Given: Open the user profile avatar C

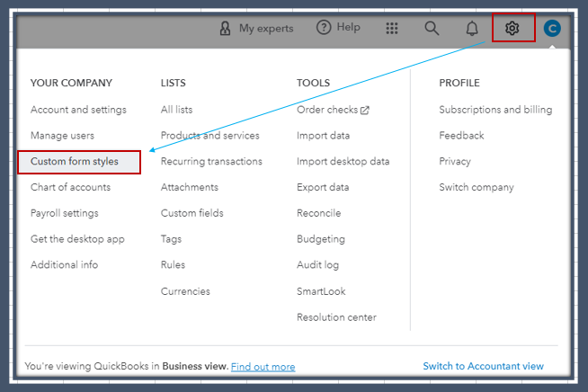Looking at the screenshot, I should 552,29.
